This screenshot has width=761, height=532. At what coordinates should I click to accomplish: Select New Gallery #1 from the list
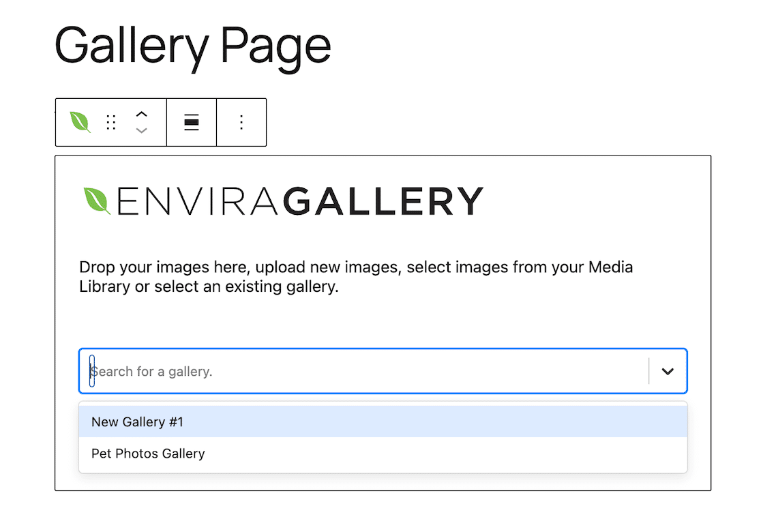[x=136, y=422]
